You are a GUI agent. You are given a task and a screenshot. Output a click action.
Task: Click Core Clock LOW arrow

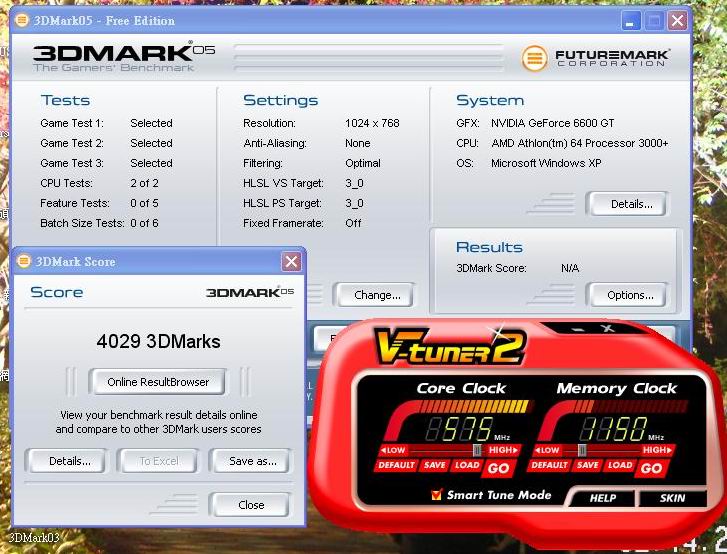[393, 450]
